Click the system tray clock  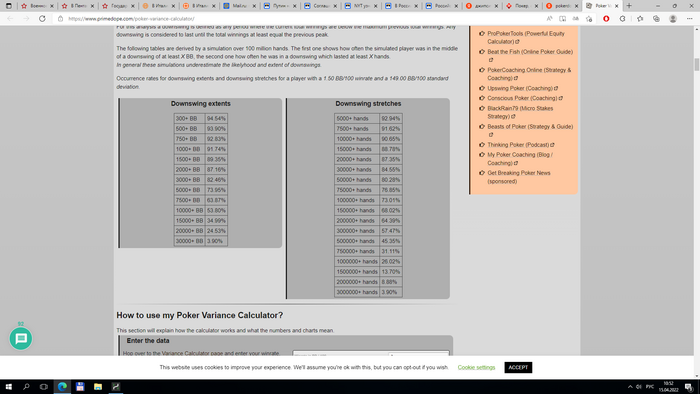click(x=668, y=387)
